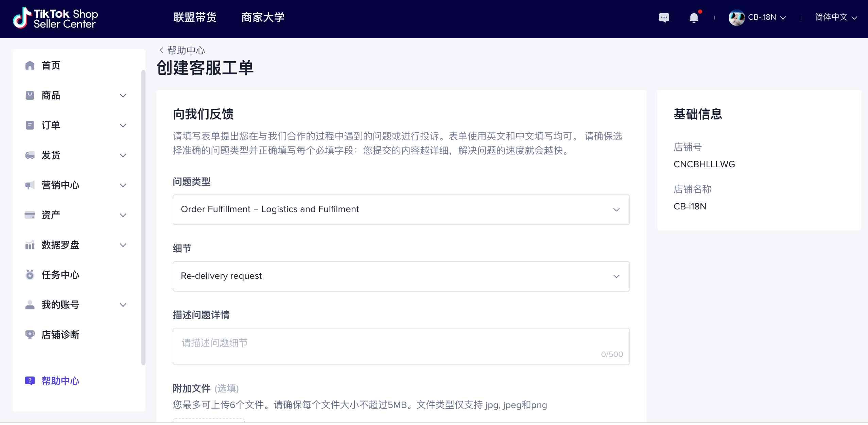Screen dimensions: 868x425
Task: Click the TikTok Shop Seller Center logo
Action: tap(56, 18)
